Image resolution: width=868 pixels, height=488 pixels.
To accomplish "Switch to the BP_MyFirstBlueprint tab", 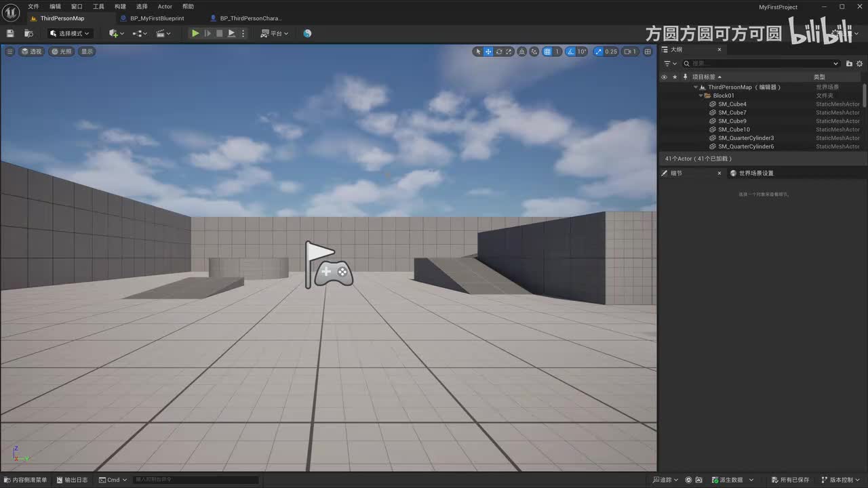I will point(157,18).
